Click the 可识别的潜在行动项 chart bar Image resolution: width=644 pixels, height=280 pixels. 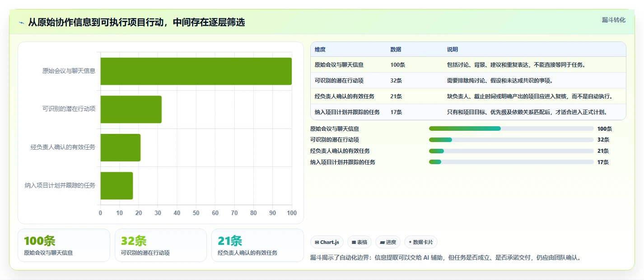131,109
